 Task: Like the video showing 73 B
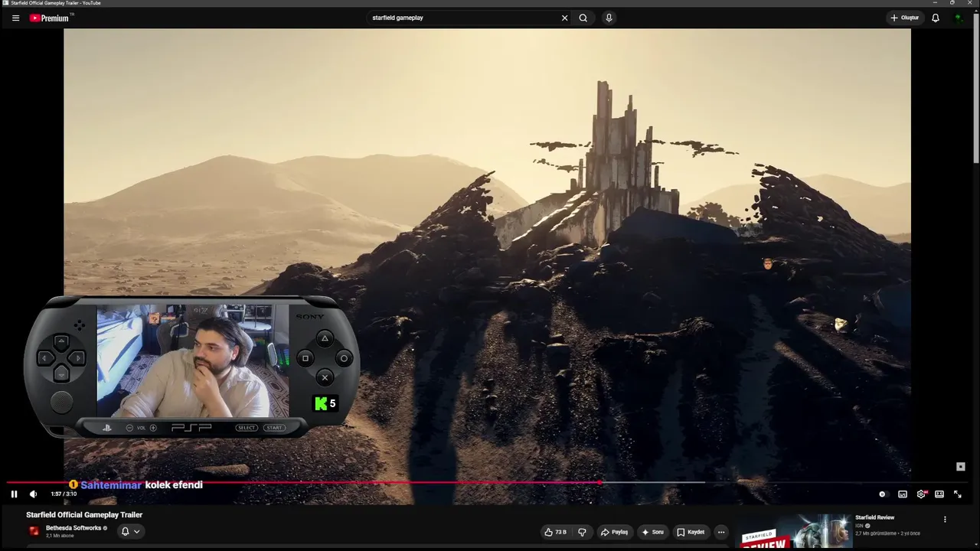pyautogui.click(x=556, y=532)
